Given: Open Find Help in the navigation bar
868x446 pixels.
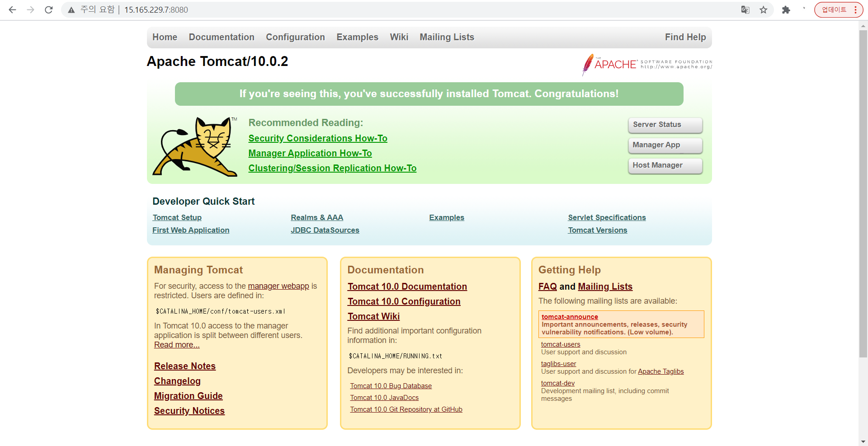Looking at the screenshot, I should (685, 37).
